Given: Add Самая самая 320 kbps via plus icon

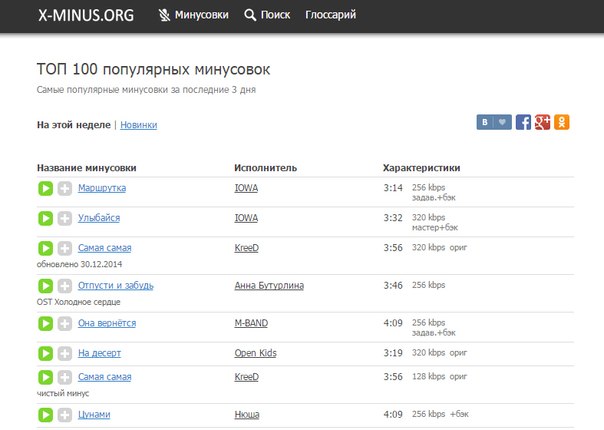Looking at the screenshot, I should tap(65, 248).
